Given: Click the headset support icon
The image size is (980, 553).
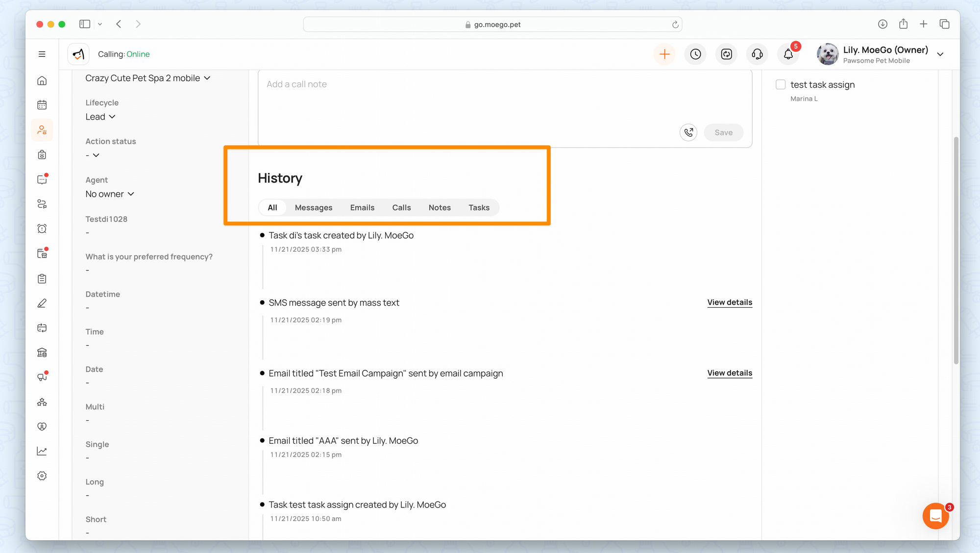Looking at the screenshot, I should pyautogui.click(x=757, y=54).
